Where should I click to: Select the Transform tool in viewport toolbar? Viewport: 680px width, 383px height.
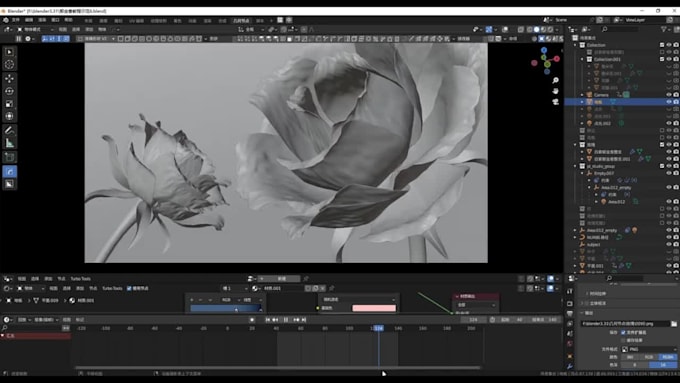coord(9,116)
